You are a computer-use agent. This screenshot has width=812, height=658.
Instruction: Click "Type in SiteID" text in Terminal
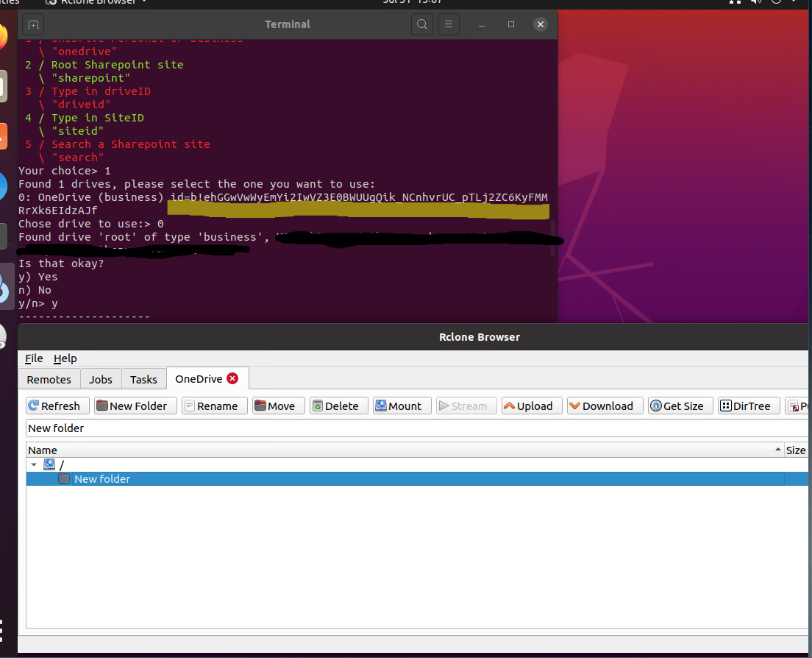(97, 118)
